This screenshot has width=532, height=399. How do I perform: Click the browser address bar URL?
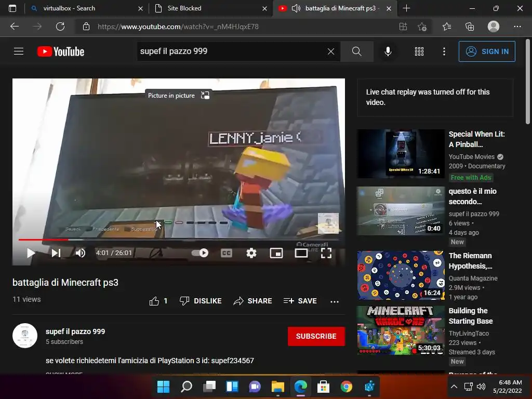[x=178, y=26]
